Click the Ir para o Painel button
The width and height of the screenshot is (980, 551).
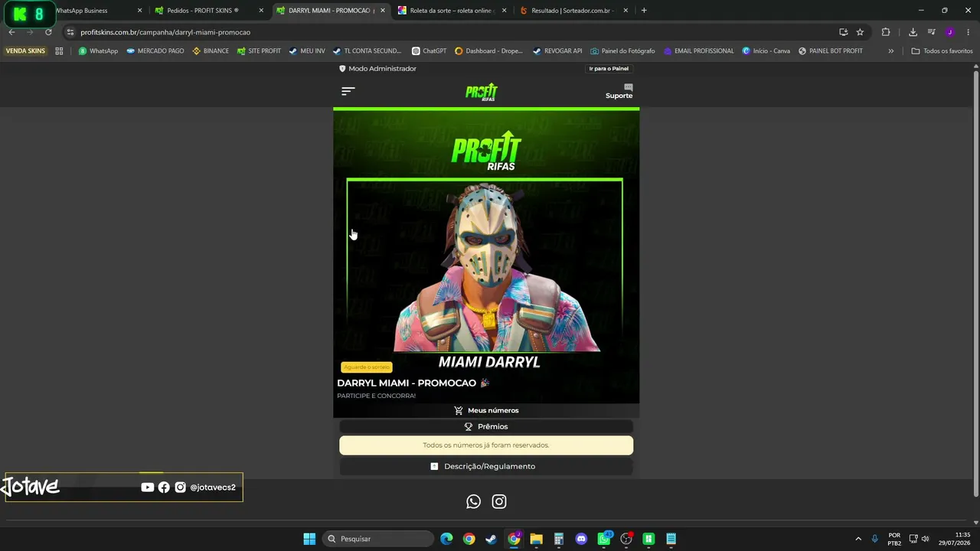[x=609, y=69]
